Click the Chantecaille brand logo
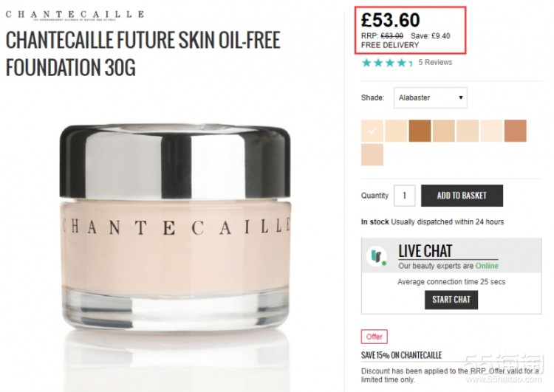Image resolution: width=554 pixels, height=392 pixels. click(75, 15)
